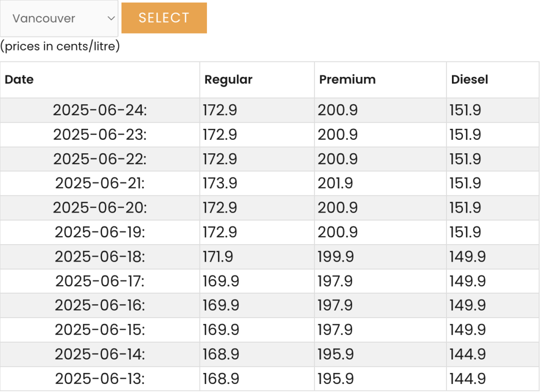Image resolution: width=540 pixels, height=392 pixels.
Task: Click the prices in cents/litre note
Action: [60, 46]
